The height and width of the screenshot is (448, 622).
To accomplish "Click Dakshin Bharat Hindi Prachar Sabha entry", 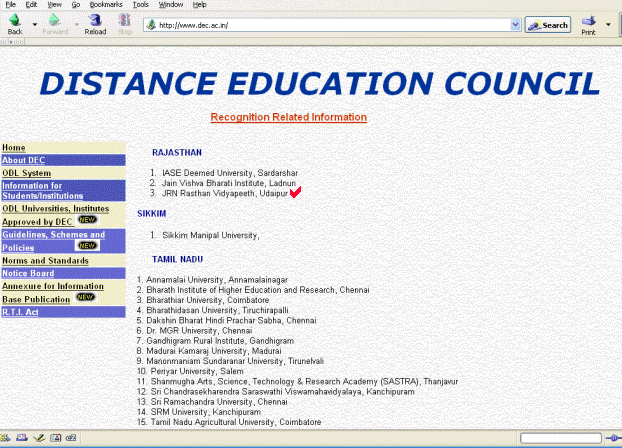I will [x=231, y=321].
